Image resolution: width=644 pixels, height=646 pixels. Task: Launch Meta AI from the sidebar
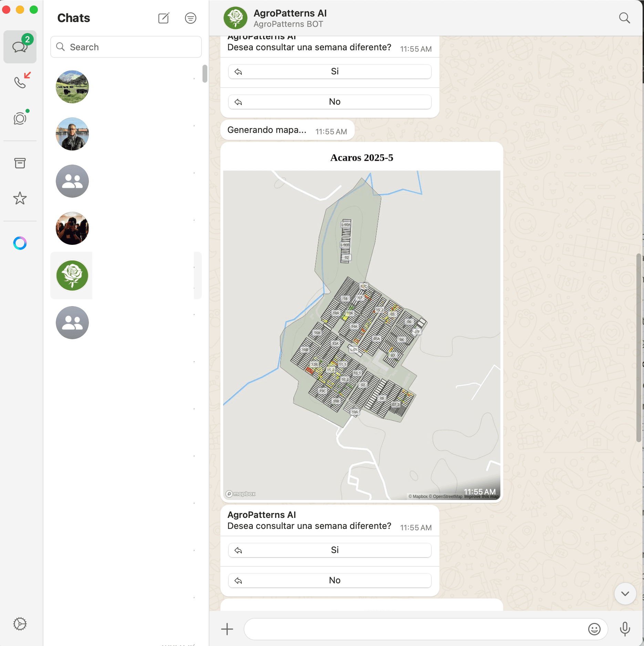(20, 243)
